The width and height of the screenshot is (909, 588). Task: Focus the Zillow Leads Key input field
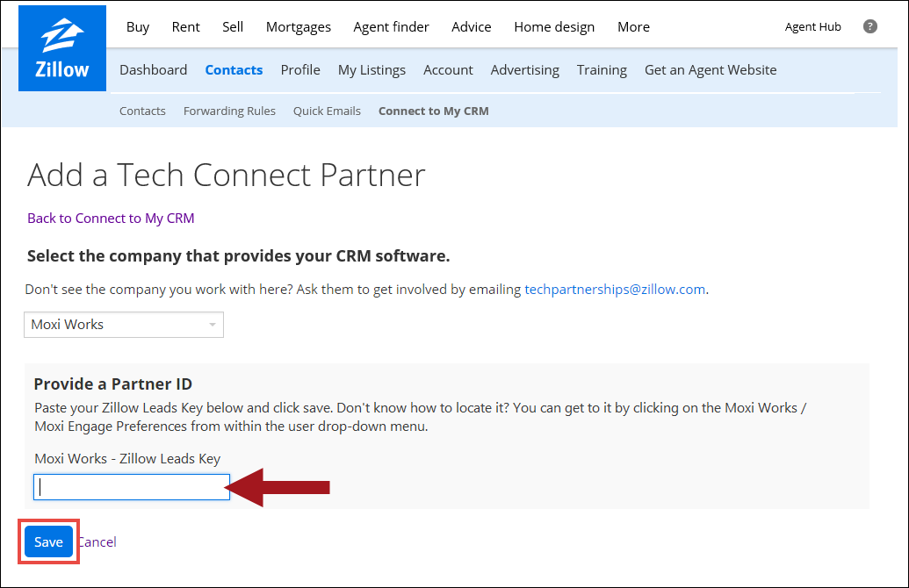132,487
